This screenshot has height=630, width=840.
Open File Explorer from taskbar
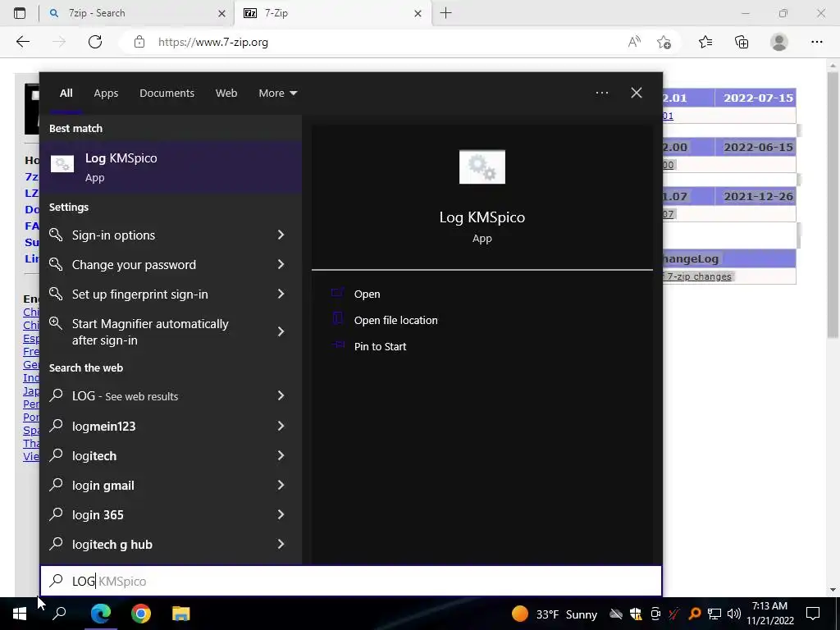181,614
